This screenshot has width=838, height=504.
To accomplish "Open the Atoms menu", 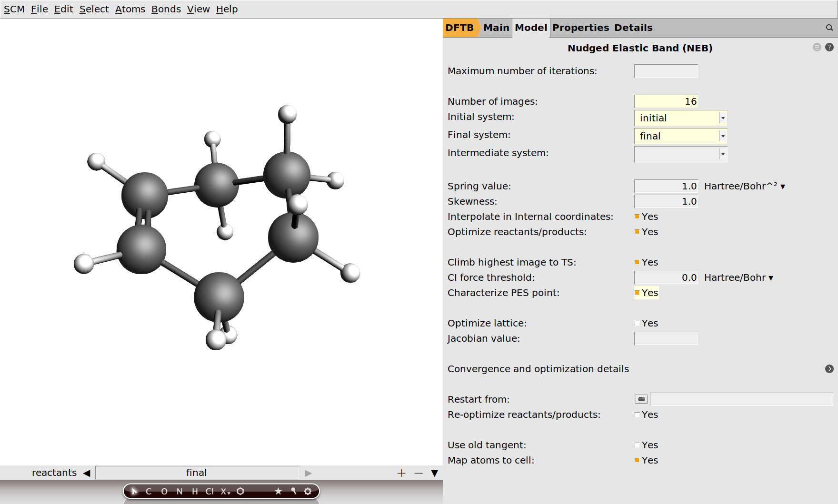I will (130, 9).
